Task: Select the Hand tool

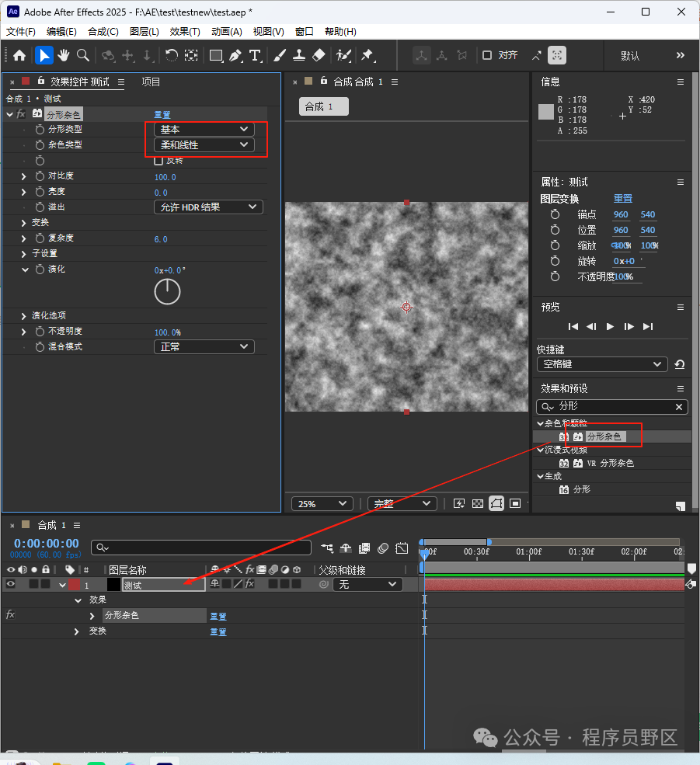Action: [64, 55]
